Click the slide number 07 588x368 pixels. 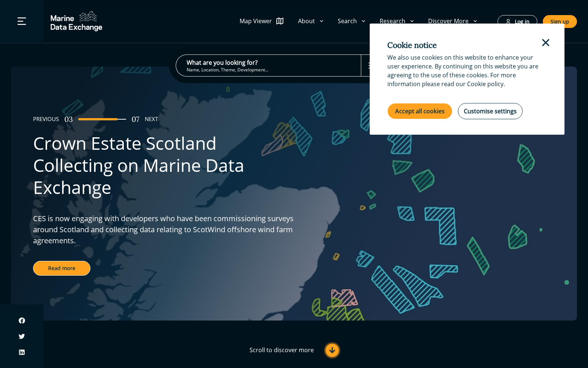click(136, 119)
